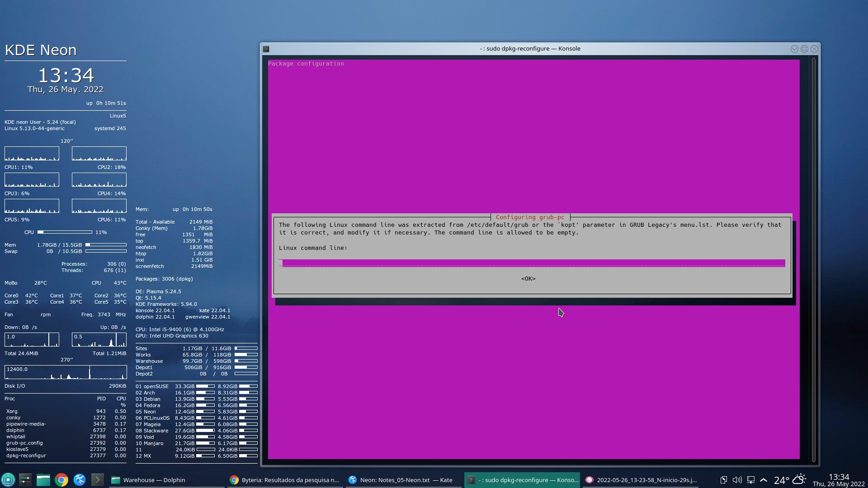Screen dimensions: 868x488
Task: Launch Konsole from the pinned terminal icon
Action: (98, 480)
